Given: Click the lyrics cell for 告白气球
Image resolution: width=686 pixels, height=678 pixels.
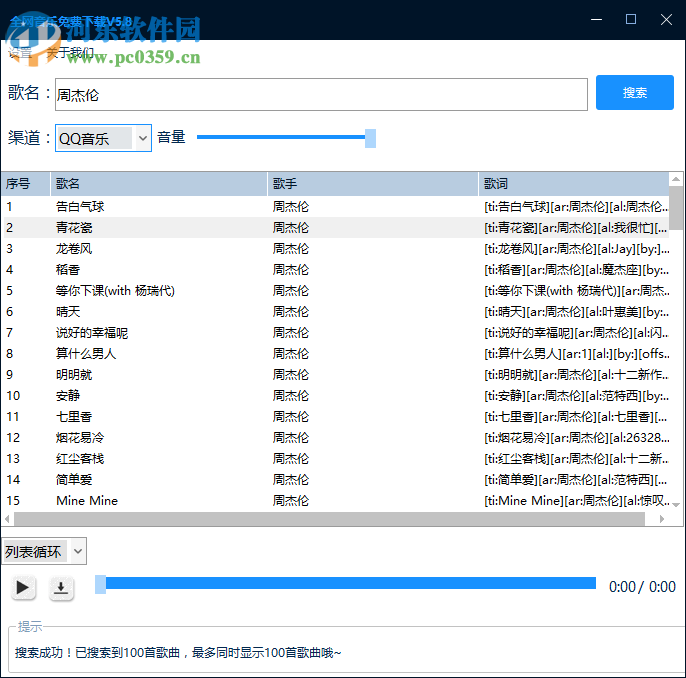Looking at the screenshot, I should 576,206.
